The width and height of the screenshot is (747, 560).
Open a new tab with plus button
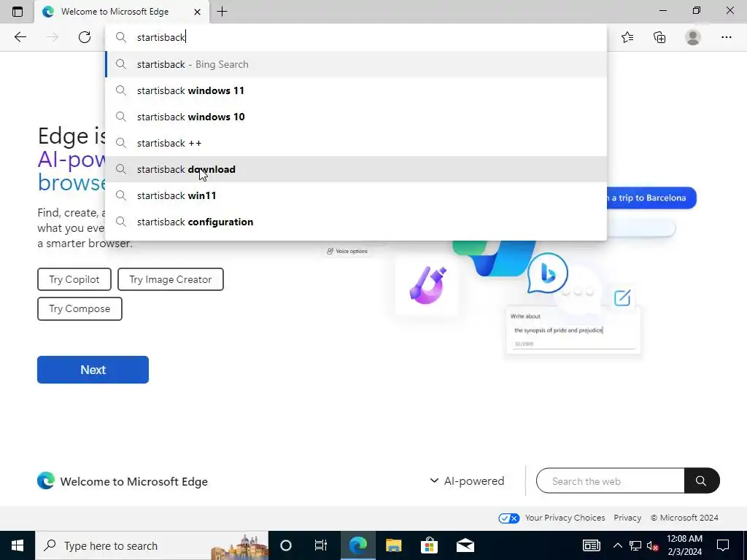pos(222,12)
